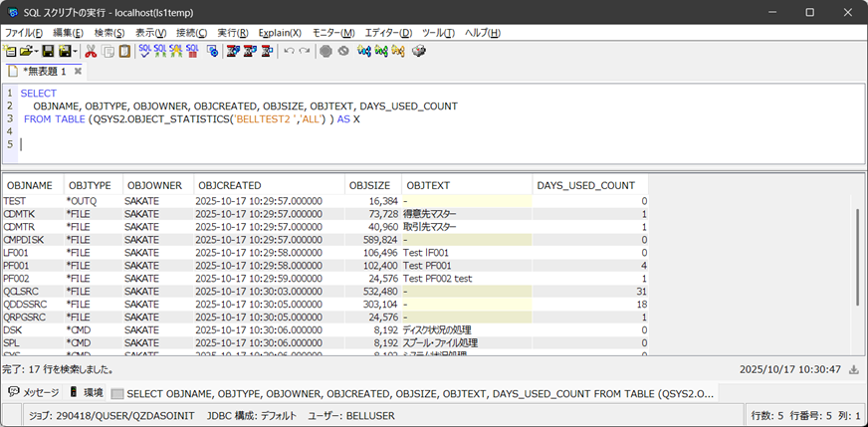
Task: Open the Explain(X) menu
Action: [x=280, y=32]
